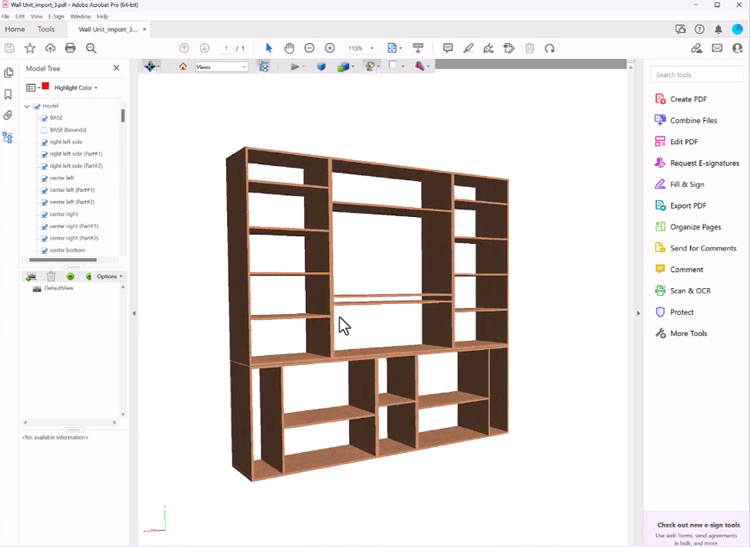Activate the Hand pan tool

[x=289, y=48]
